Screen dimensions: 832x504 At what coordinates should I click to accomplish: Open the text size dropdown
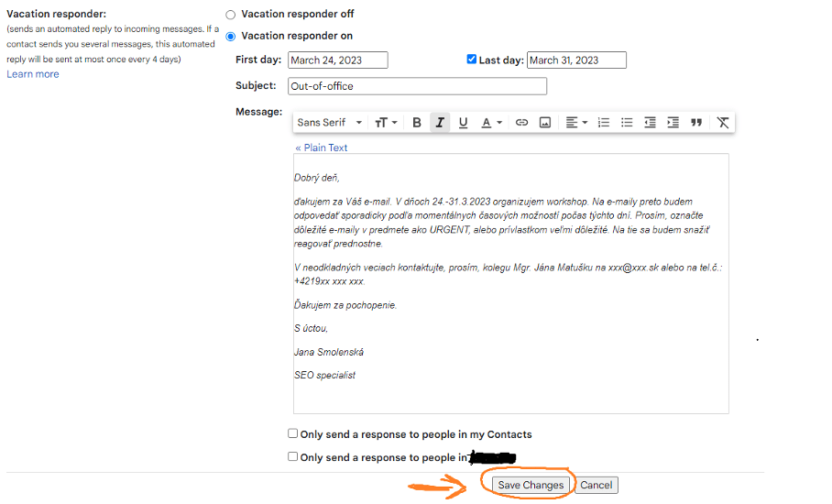click(387, 123)
